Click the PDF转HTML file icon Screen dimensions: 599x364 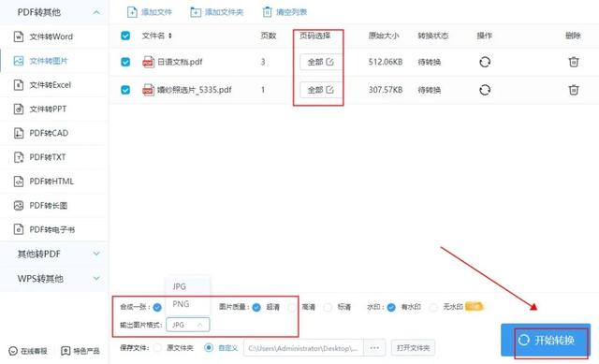click(x=19, y=182)
